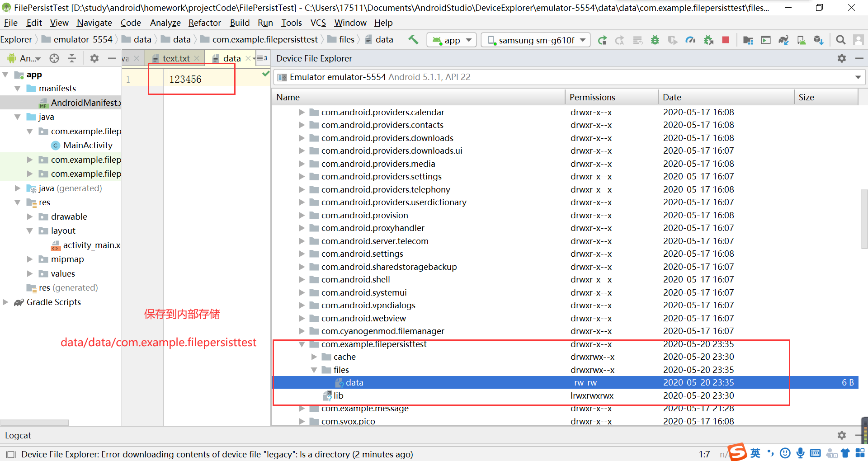The height and width of the screenshot is (461, 868).
Task: Expand the Gradle Scripts node
Action: tap(5, 302)
